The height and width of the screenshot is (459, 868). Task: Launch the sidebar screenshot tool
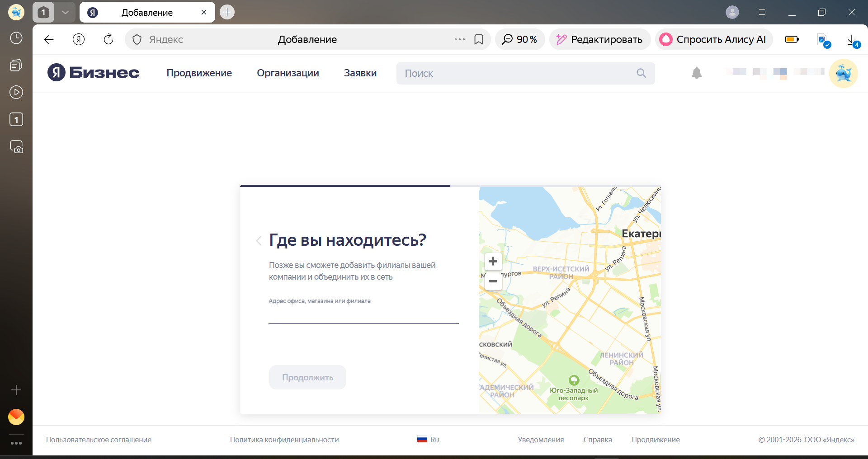coord(16,147)
